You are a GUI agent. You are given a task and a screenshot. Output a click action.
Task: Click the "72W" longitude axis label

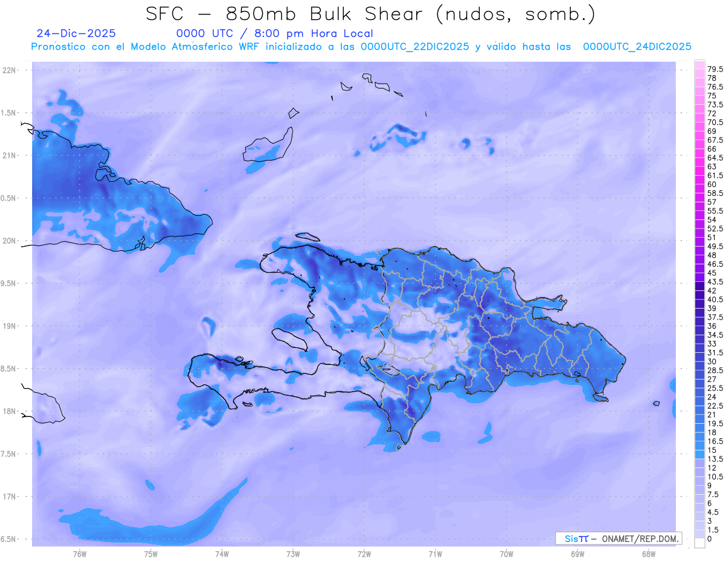click(x=364, y=554)
